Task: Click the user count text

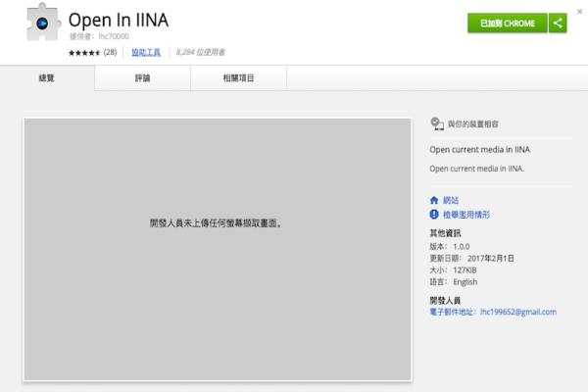Action: (x=201, y=52)
